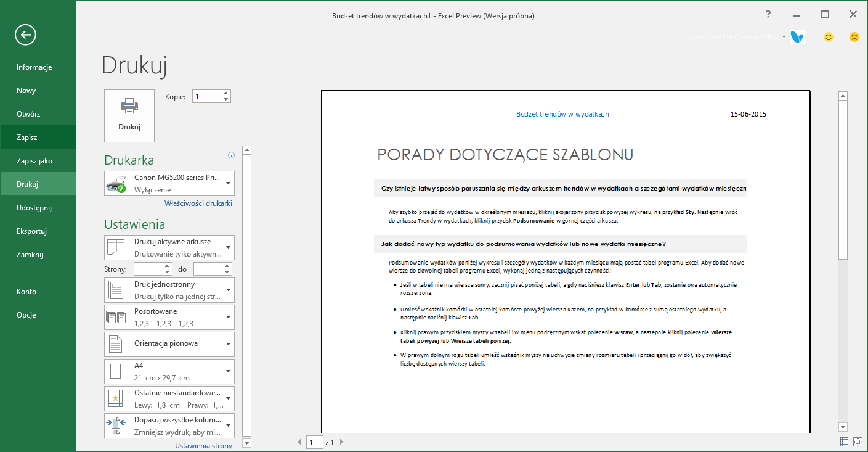Open Konto in the sidebar
The image size is (868, 452).
[x=38, y=292]
